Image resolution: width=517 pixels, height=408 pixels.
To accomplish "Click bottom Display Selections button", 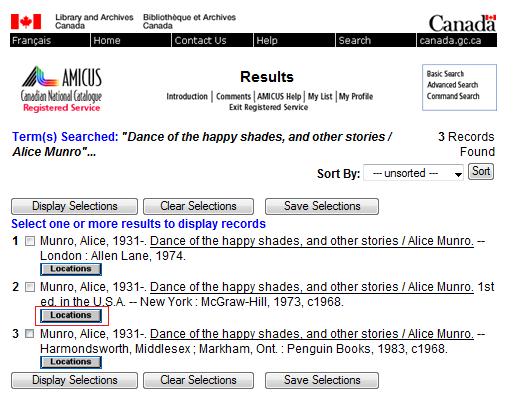I will [74, 380].
